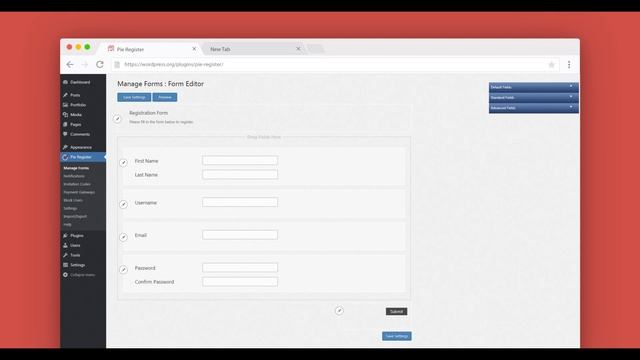This screenshot has height=360, width=640.
Task: Open the Media sidebar icon
Action: tap(65, 115)
